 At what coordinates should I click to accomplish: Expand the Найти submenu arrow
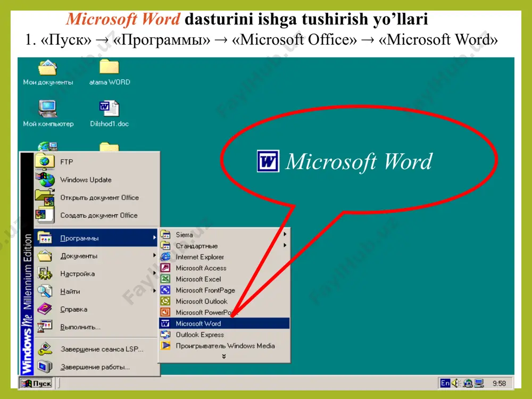[x=154, y=291]
